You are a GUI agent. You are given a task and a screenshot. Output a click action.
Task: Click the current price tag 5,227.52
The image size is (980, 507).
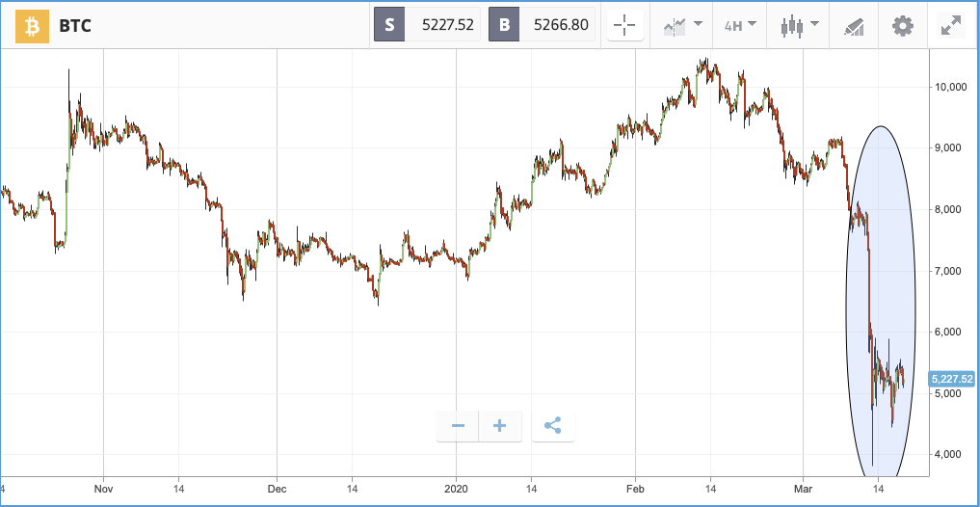952,379
